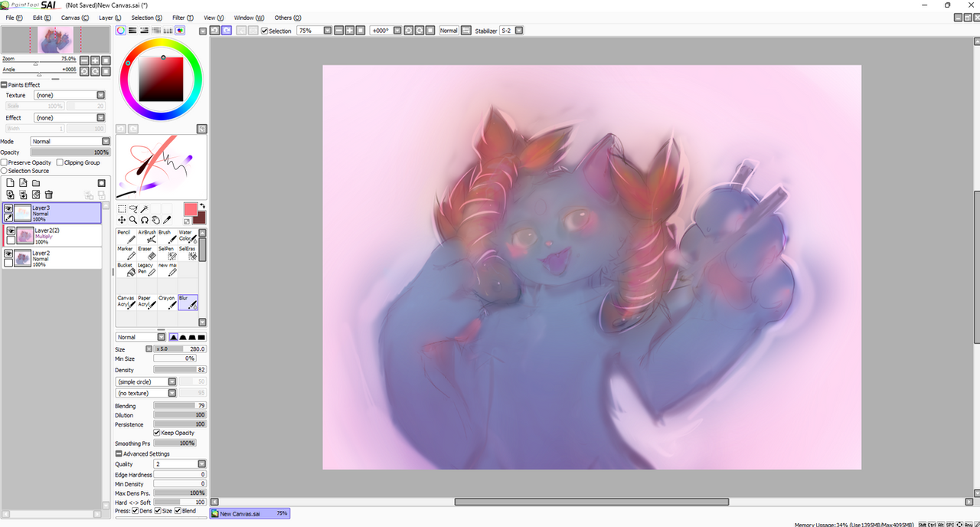Click the foreground color swatch

[190, 209]
